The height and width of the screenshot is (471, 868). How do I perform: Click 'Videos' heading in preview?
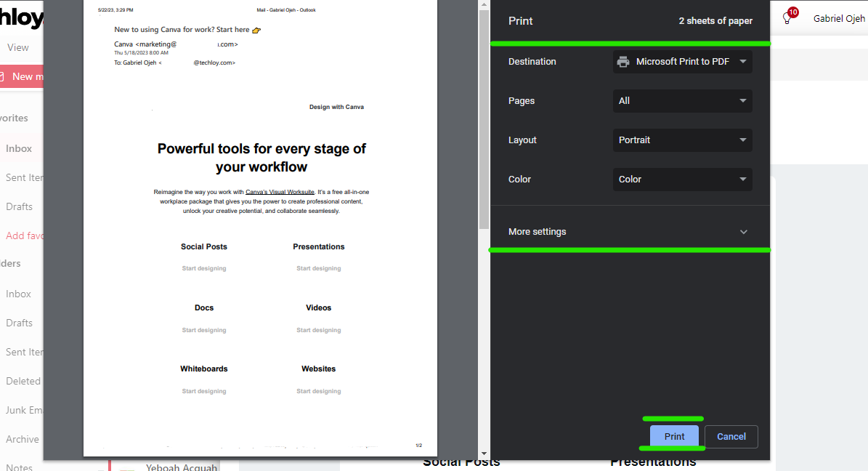pyautogui.click(x=318, y=307)
